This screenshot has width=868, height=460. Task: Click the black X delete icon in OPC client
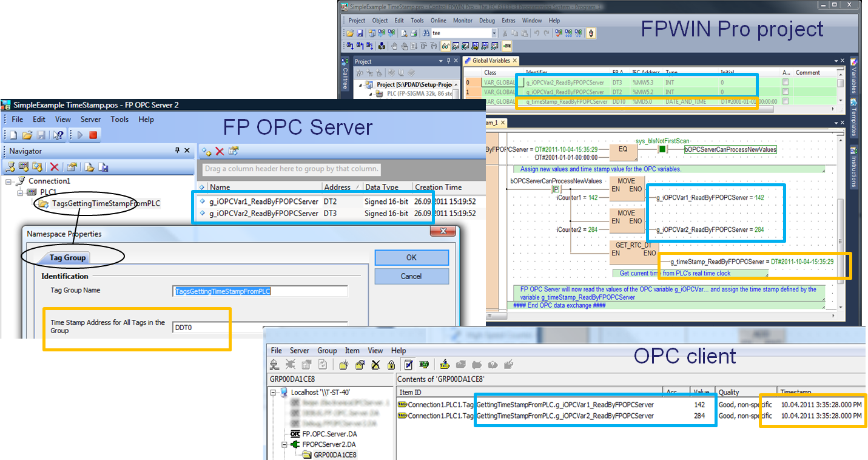(x=375, y=365)
